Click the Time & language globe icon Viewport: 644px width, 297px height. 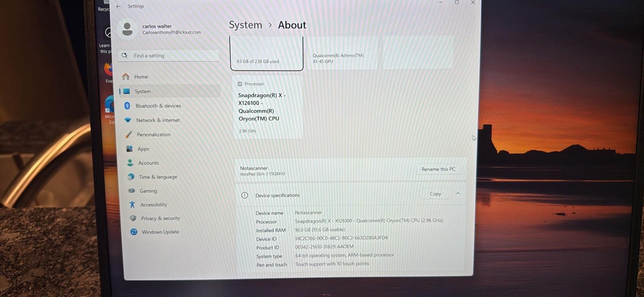tap(131, 177)
